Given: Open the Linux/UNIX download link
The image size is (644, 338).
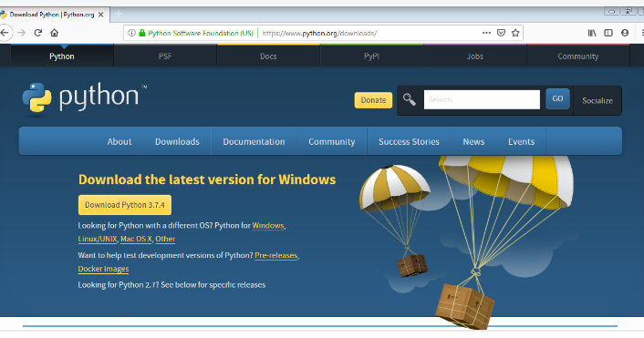Looking at the screenshot, I should [x=98, y=239].
